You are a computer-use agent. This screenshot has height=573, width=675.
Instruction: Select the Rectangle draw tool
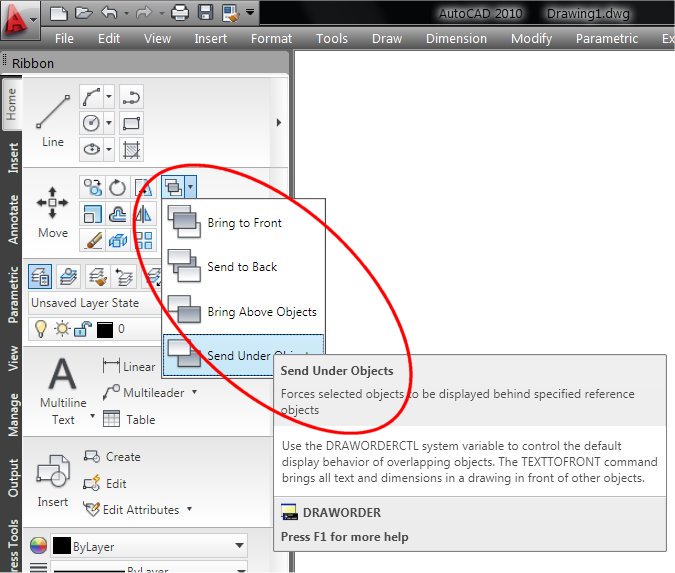131,123
